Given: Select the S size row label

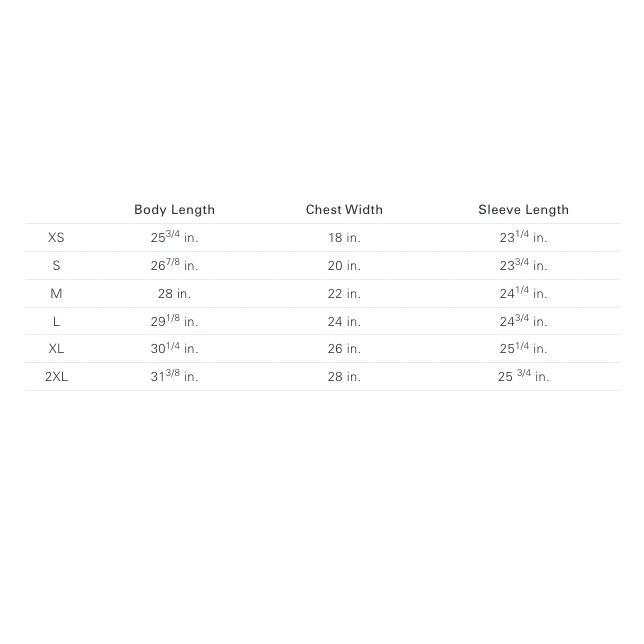Looking at the screenshot, I should 56,266.
